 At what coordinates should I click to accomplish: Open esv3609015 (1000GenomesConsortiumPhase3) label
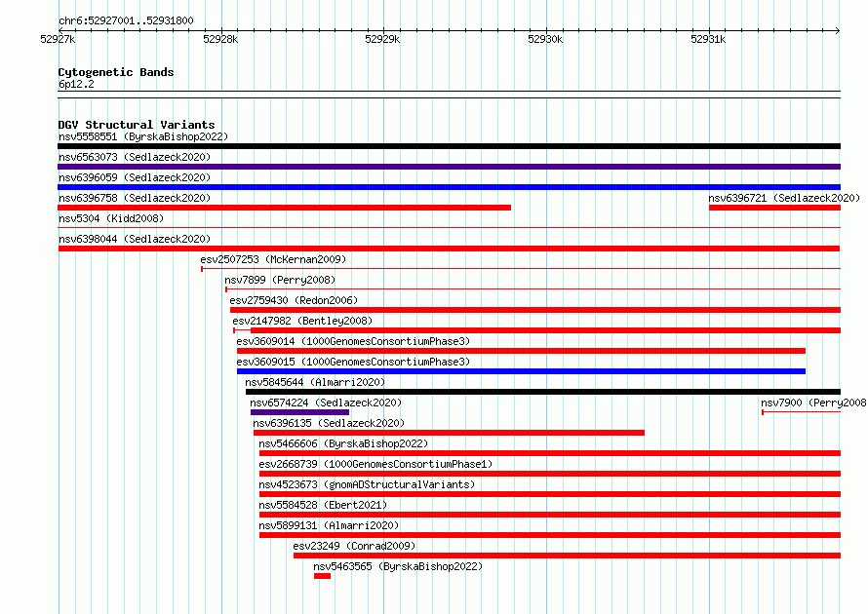tap(353, 362)
